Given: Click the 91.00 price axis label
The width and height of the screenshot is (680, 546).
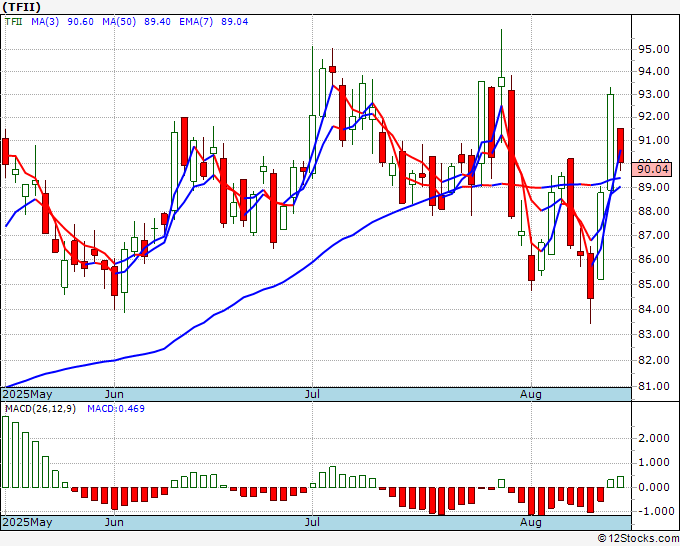Looking at the screenshot, I should click(x=653, y=140).
